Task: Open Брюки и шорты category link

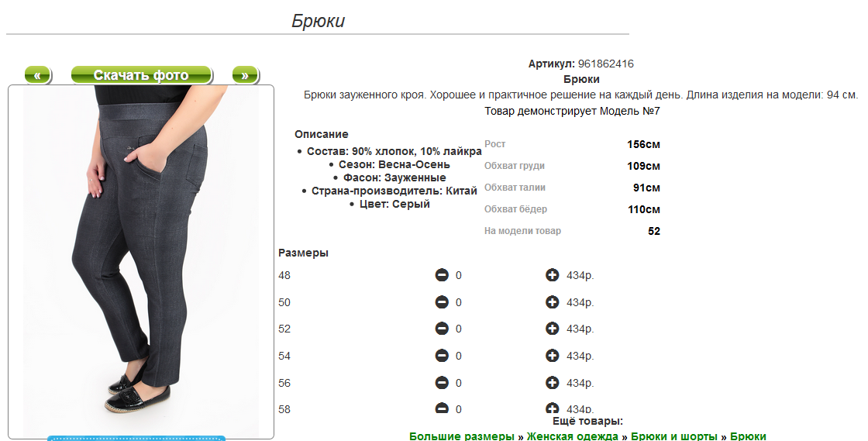Action: tap(673, 436)
